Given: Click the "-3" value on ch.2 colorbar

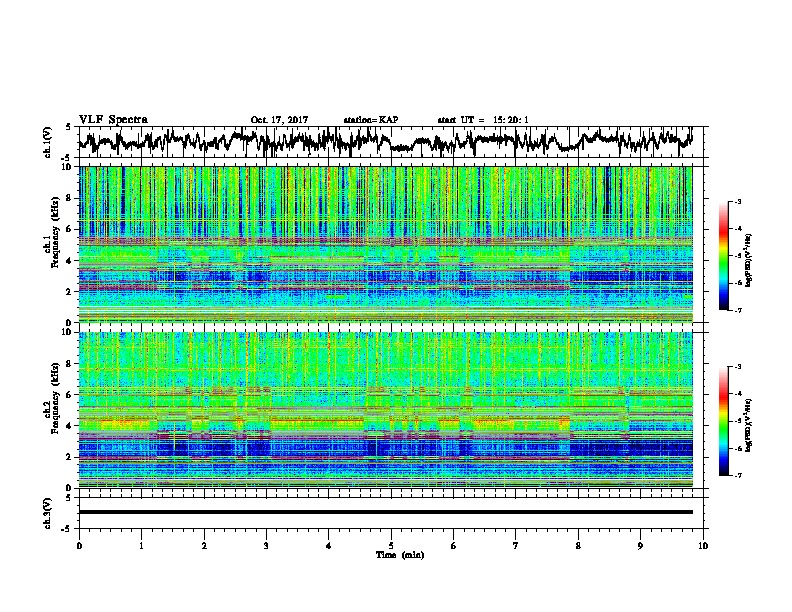Looking at the screenshot, I should point(737,367).
